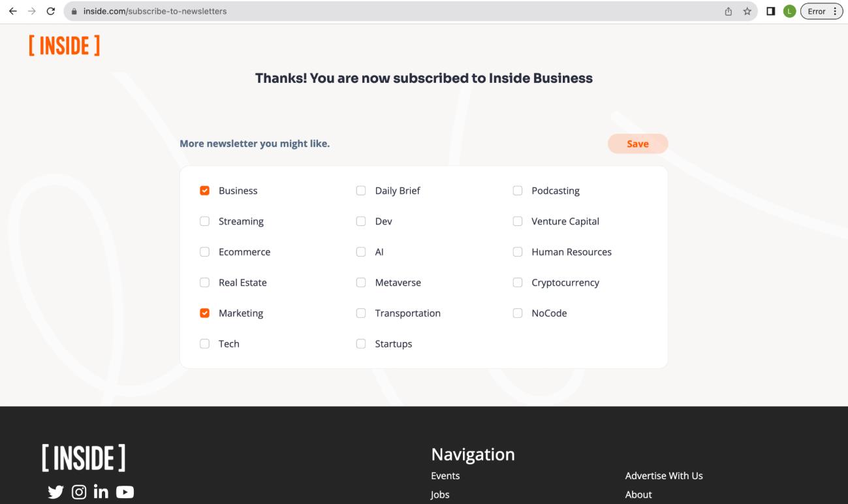Check the Cryptocurrency newsletter checkbox
This screenshot has width=848, height=504.
coord(518,283)
